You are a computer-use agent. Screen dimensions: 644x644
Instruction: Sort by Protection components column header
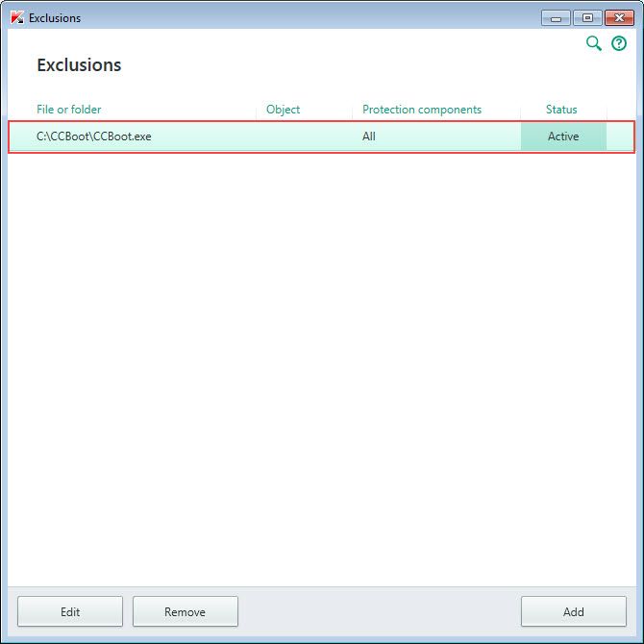(x=422, y=110)
